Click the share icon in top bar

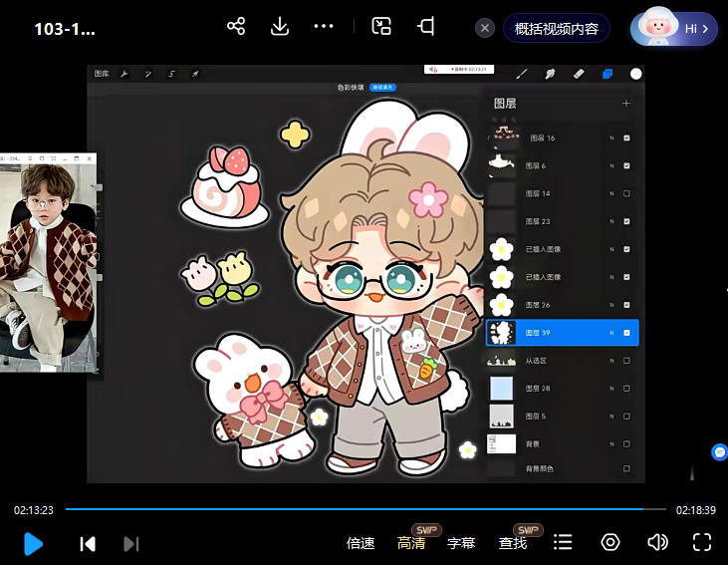pyautogui.click(x=236, y=27)
